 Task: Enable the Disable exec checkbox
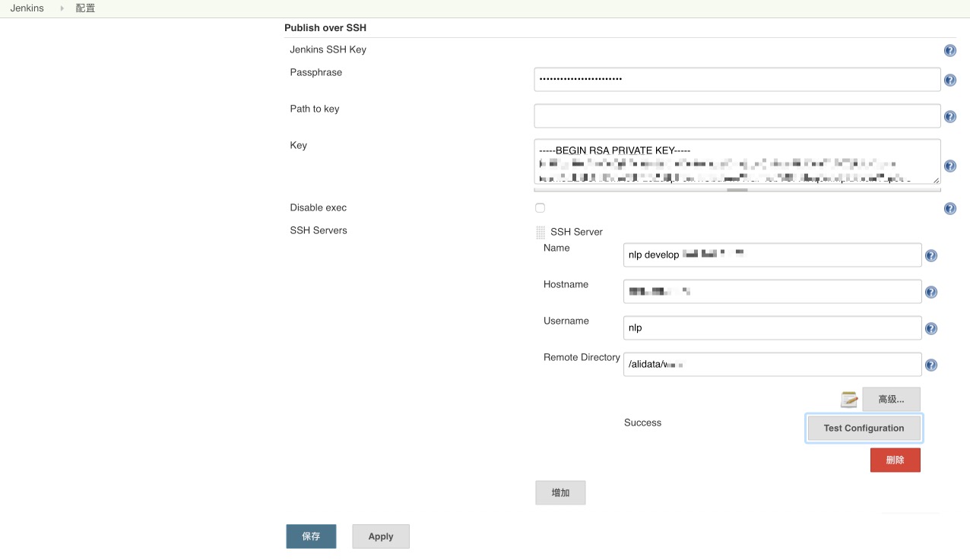540,208
